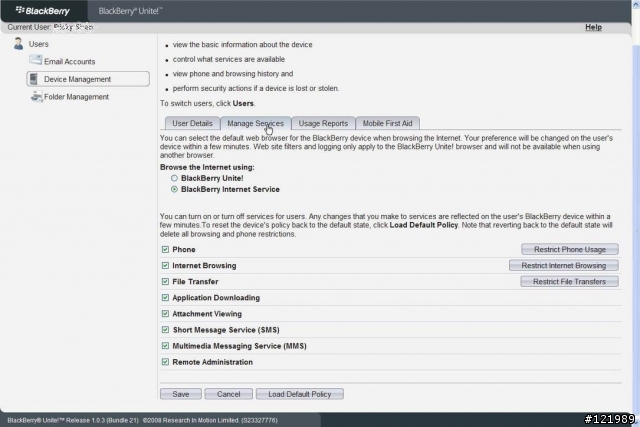The width and height of the screenshot is (640, 427).
Task: Select BlackBerry Internet Service radio option
Action: (174, 189)
